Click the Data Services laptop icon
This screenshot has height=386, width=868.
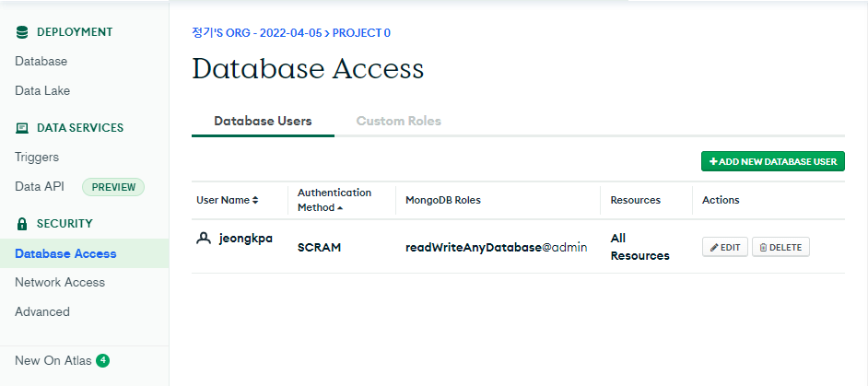[x=22, y=128]
